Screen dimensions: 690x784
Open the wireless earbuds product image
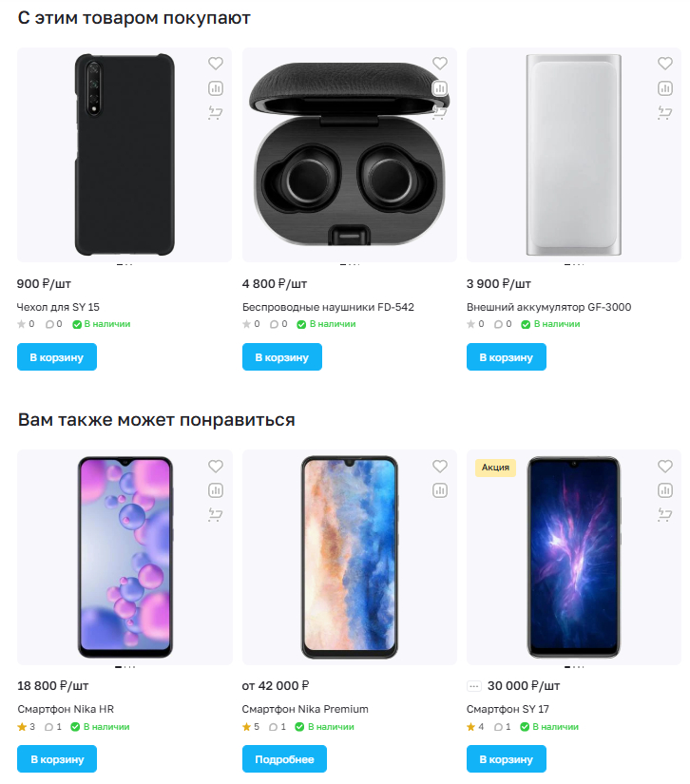pos(349,157)
